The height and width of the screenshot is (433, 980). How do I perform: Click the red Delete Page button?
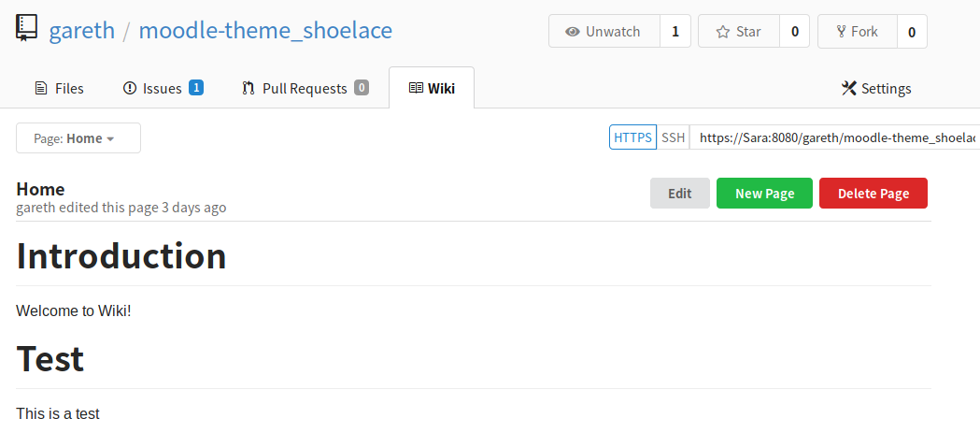(873, 194)
